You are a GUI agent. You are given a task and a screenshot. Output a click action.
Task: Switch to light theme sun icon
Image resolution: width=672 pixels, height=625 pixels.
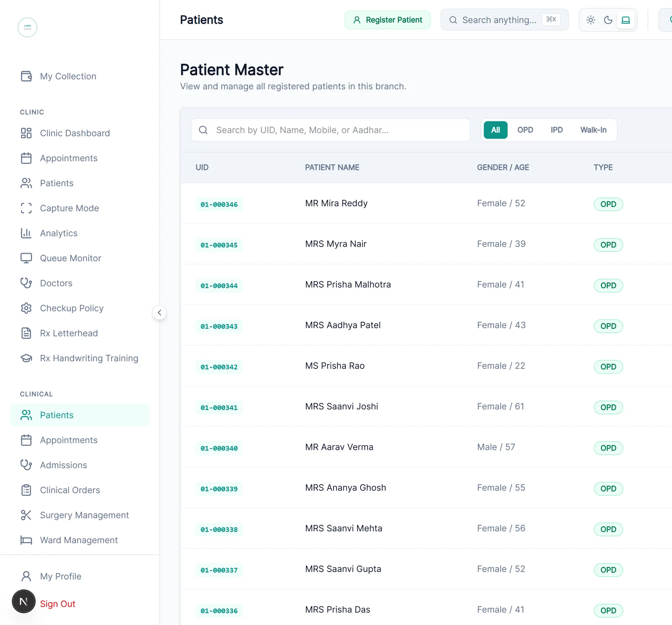591,20
